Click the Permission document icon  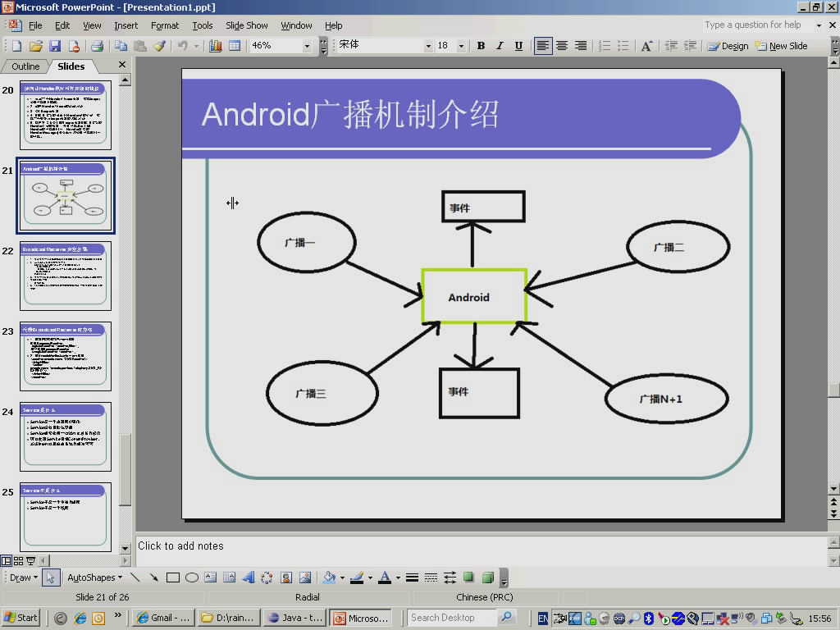coord(74,46)
